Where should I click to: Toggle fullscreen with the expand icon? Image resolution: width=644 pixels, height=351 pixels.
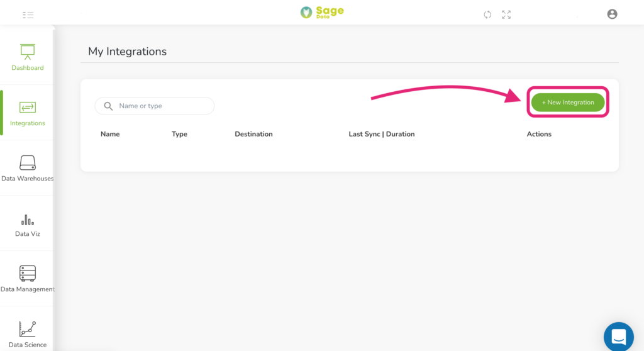[x=506, y=15]
